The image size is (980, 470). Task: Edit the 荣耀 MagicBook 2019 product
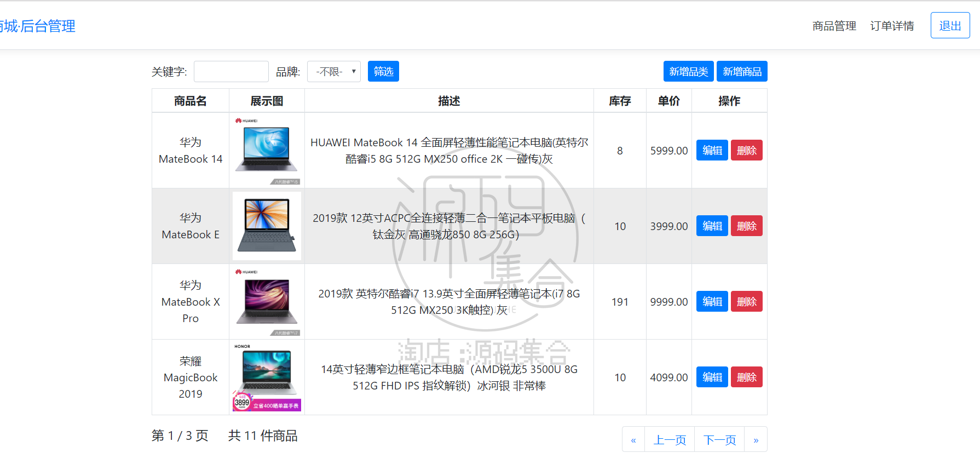712,377
